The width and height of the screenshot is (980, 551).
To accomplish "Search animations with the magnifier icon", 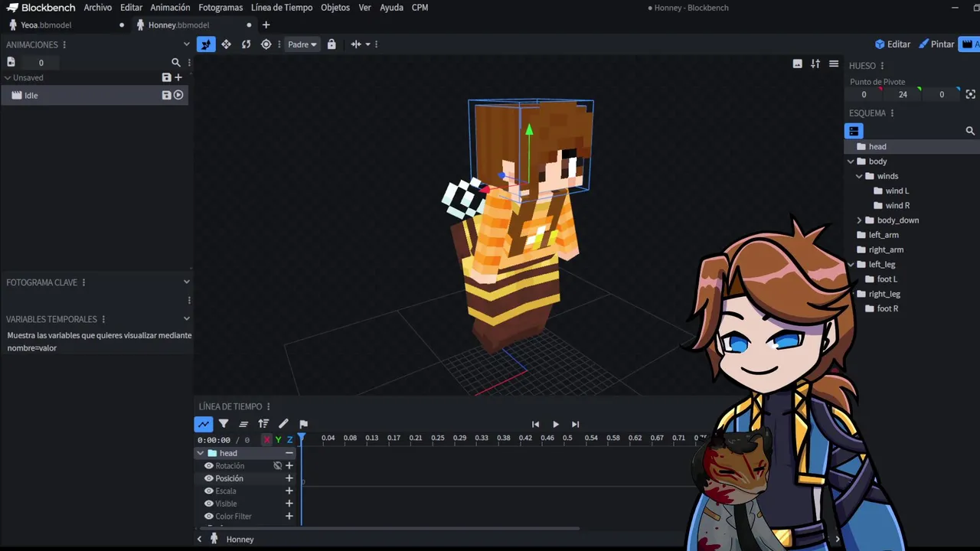I will (x=176, y=63).
